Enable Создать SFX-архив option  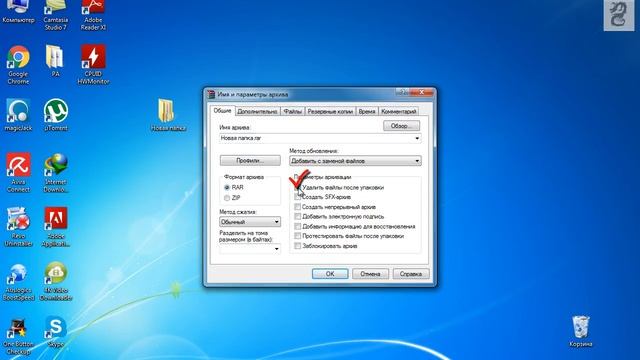pos(298,197)
